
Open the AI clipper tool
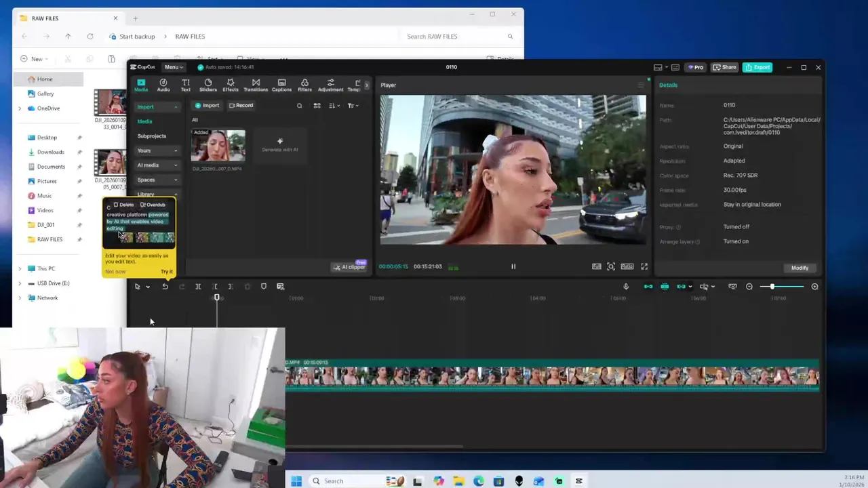(349, 267)
